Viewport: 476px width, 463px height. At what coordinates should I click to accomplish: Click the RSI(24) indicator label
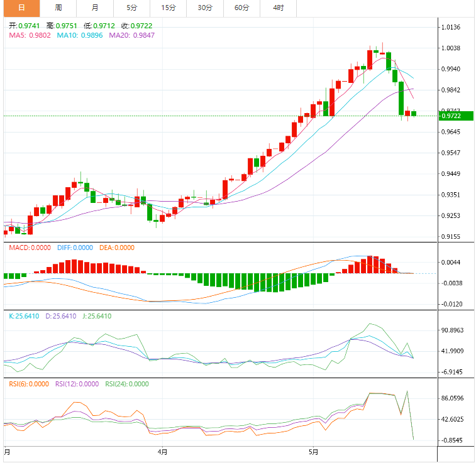pos(126,384)
